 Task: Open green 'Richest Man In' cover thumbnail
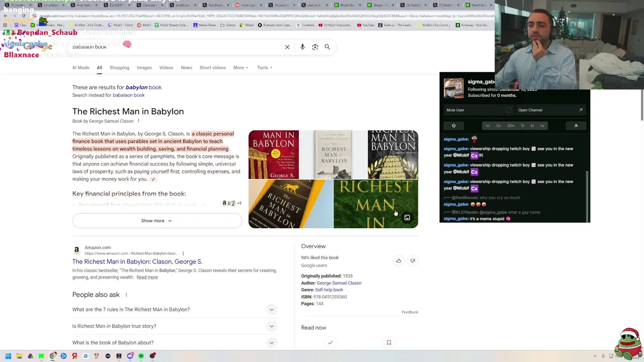tap(376, 204)
